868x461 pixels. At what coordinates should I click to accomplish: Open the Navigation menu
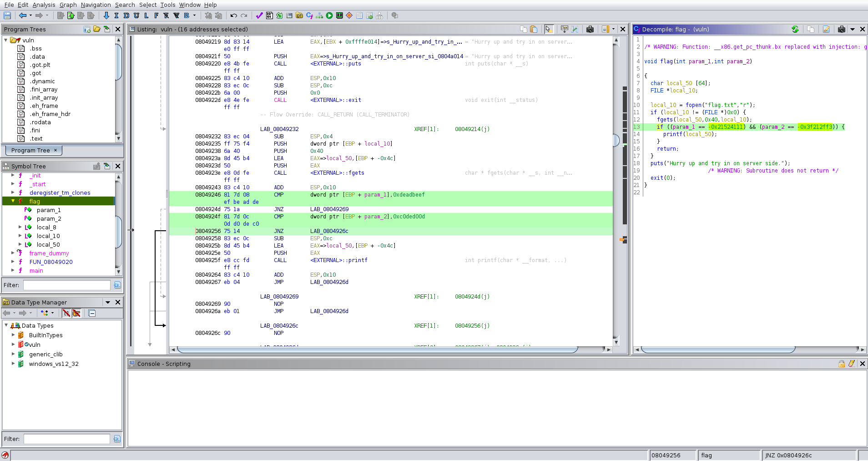(96, 5)
